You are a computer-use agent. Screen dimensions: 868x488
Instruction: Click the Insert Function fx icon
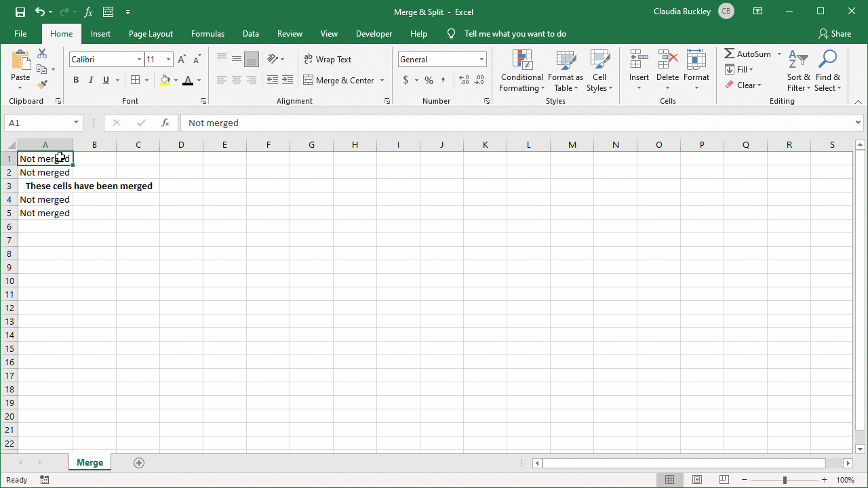click(x=165, y=123)
